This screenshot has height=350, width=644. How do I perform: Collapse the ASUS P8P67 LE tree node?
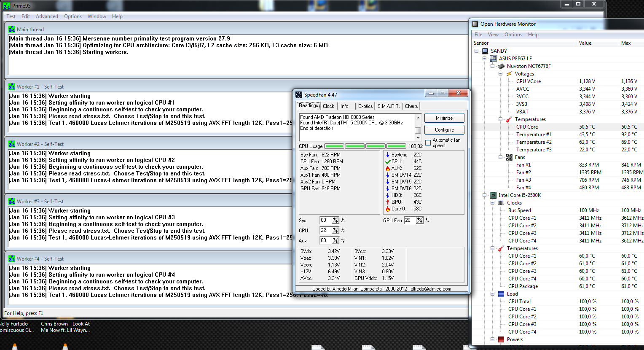pos(485,58)
